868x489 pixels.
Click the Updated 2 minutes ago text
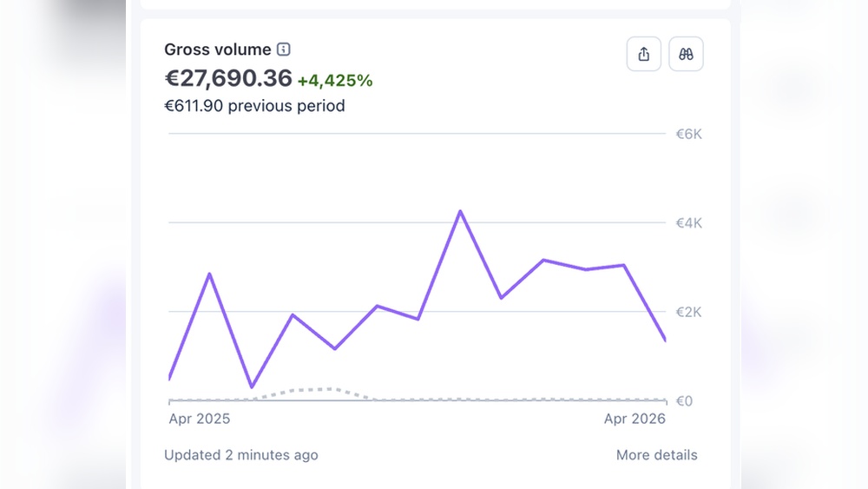(x=240, y=454)
